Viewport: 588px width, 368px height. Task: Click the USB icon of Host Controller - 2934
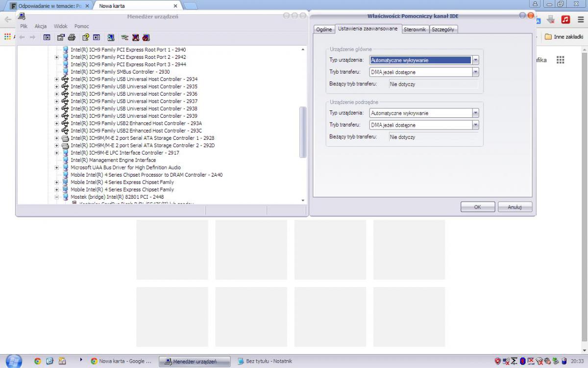coord(65,79)
